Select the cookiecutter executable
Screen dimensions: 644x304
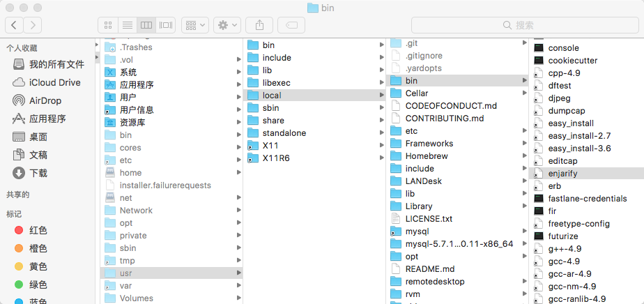[587, 61]
